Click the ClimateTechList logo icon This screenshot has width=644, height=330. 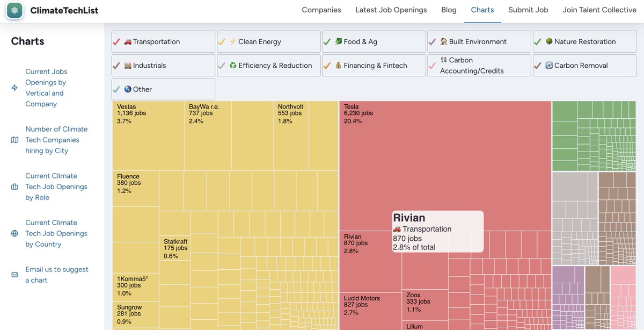15,10
